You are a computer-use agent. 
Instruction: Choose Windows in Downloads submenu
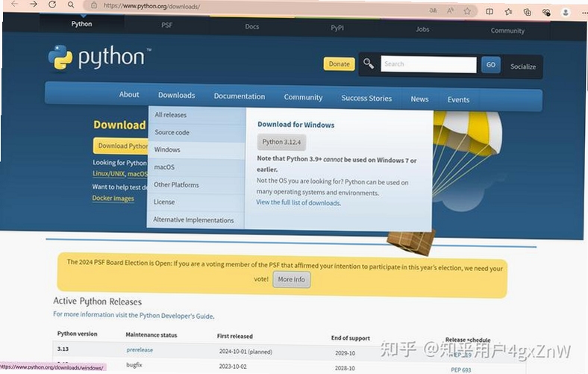196,150
